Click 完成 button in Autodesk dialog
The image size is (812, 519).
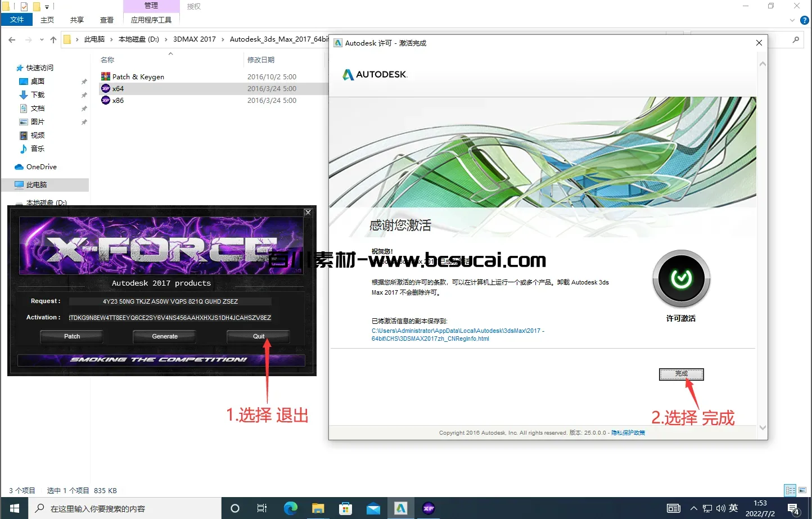coord(681,374)
